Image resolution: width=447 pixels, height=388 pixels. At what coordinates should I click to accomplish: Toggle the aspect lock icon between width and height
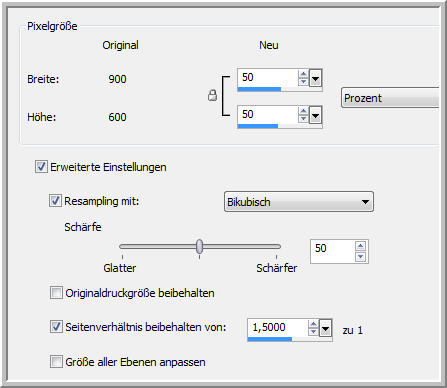(x=212, y=95)
